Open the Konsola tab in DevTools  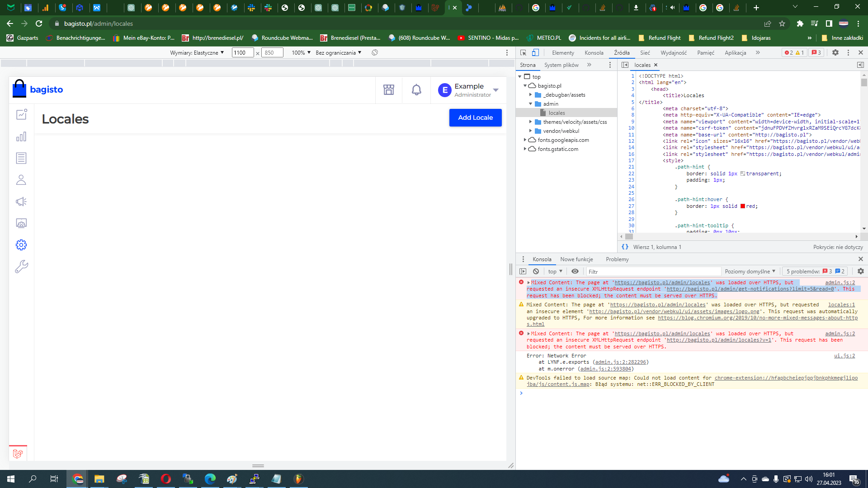coord(541,258)
